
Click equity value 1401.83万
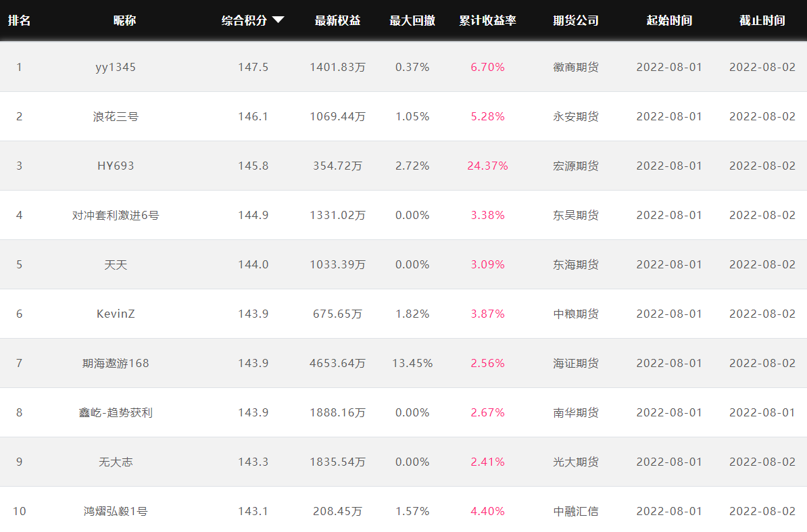point(338,67)
